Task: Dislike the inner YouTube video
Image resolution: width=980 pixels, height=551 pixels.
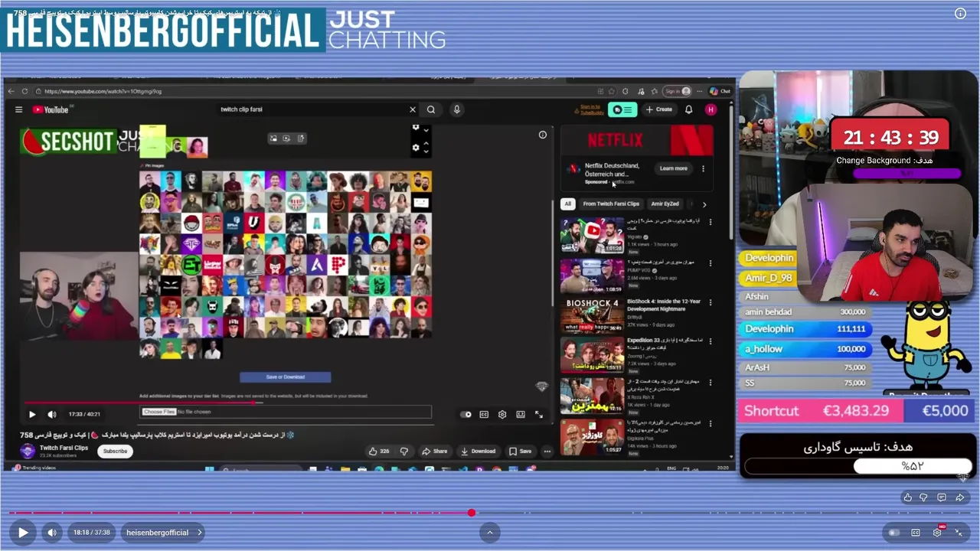Action: point(404,451)
